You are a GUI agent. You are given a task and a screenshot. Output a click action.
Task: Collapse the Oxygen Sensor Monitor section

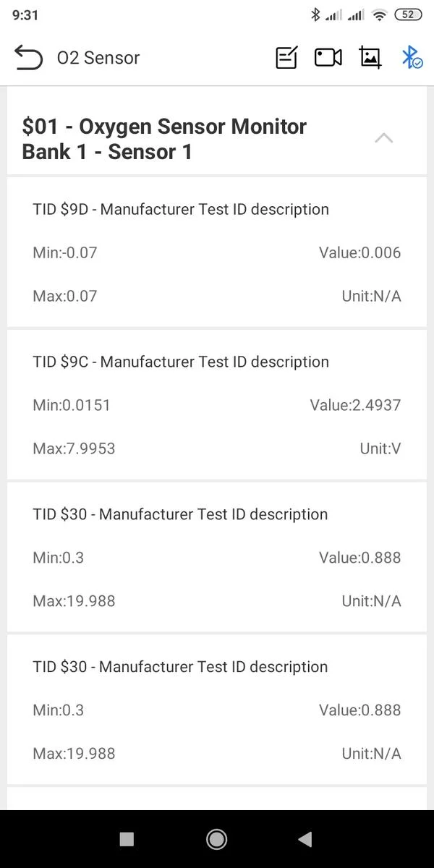384,138
